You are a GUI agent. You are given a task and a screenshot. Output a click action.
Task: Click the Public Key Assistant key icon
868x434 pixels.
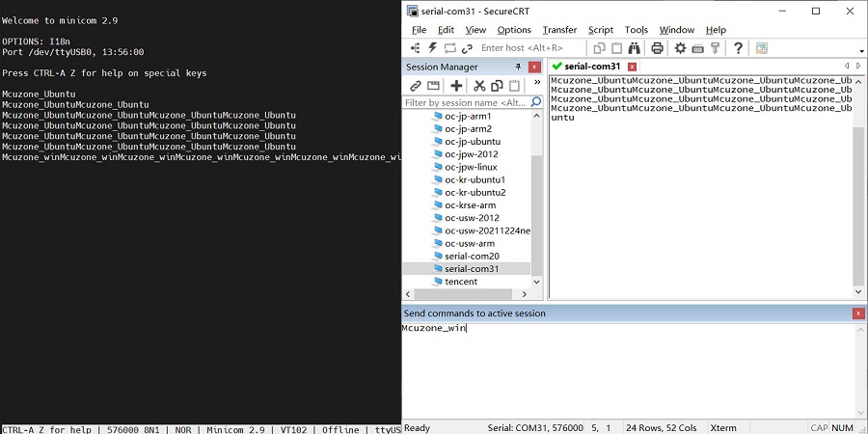[715, 48]
